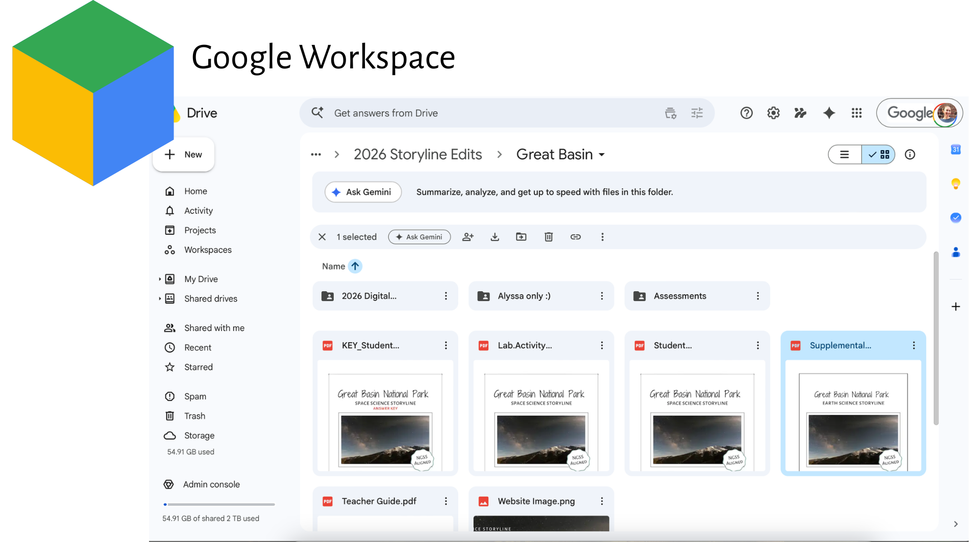Open Contacts side panel

[x=956, y=252]
